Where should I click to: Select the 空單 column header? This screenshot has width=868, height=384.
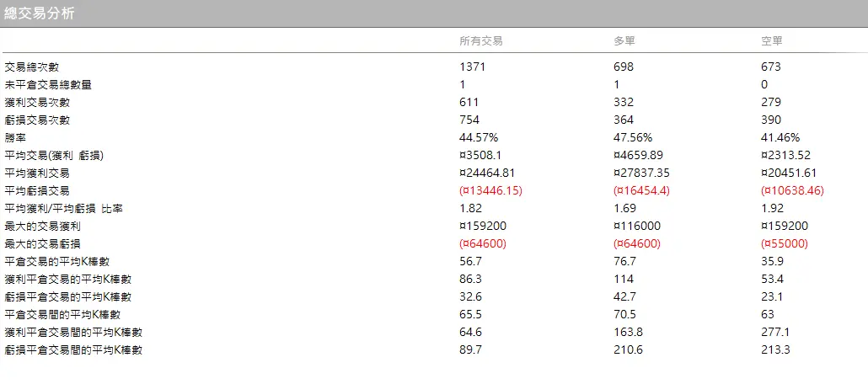pos(772,41)
